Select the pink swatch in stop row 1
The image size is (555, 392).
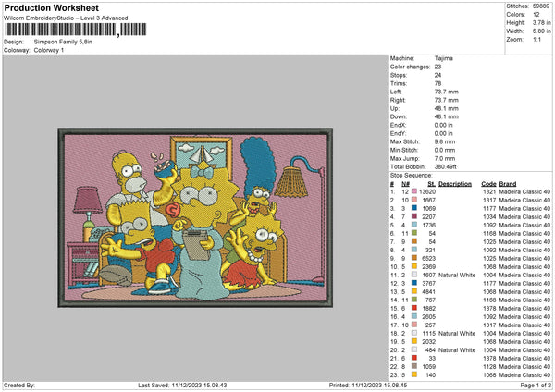coord(414,191)
